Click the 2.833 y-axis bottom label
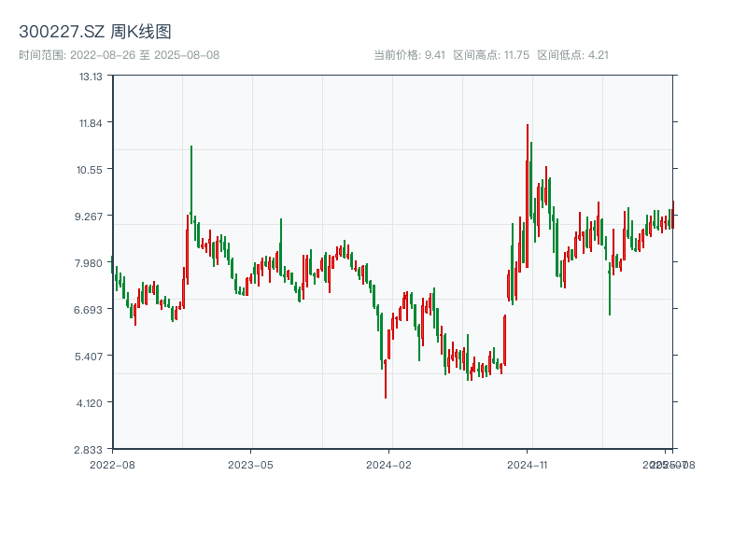747x560 pixels. (x=91, y=450)
